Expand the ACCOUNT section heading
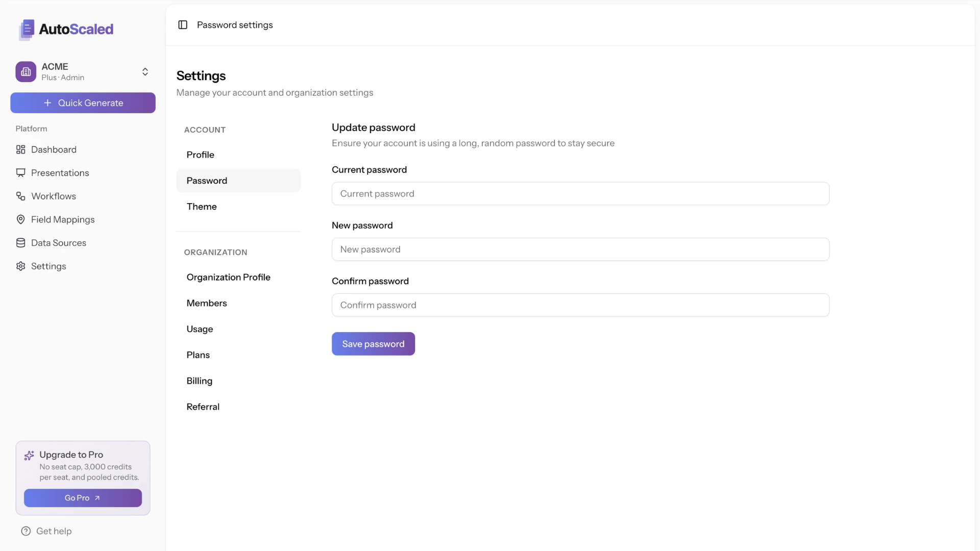 (205, 130)
